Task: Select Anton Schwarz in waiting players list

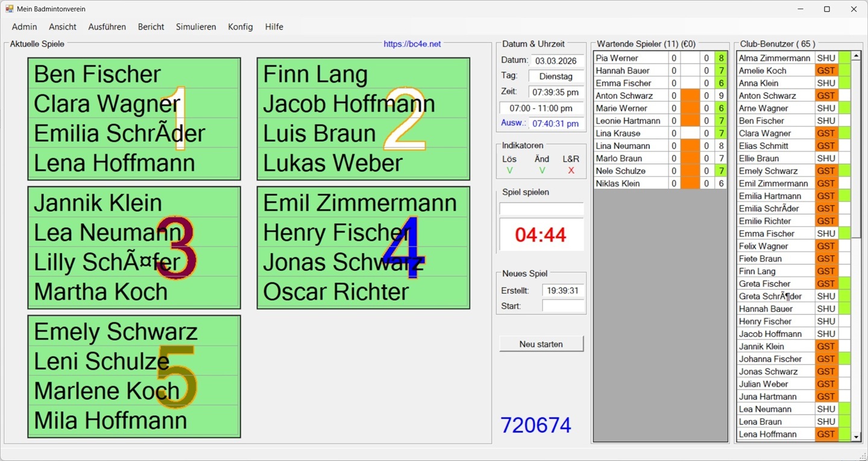Action: click(x=631, y=96)
